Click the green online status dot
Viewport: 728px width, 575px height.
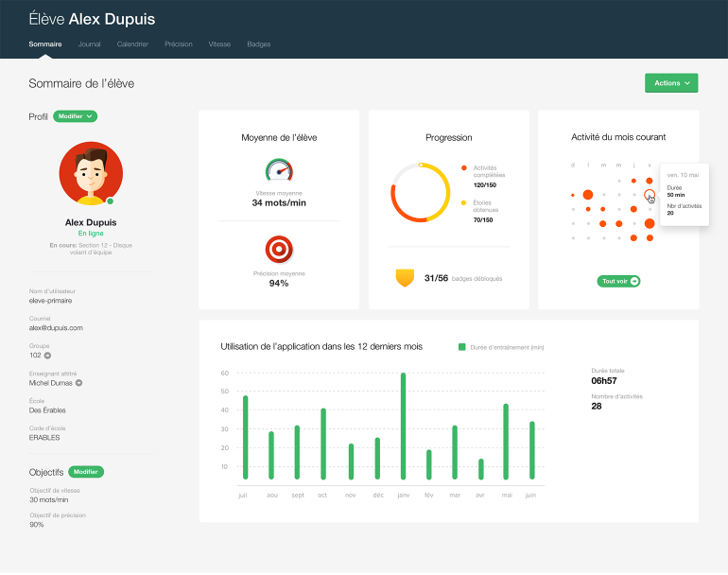pos(111,201)
